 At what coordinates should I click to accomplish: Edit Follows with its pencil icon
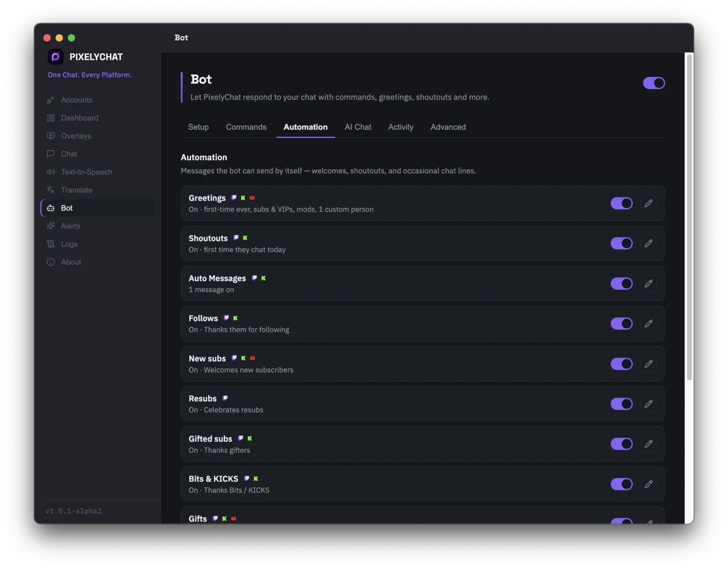tap(648, 324)
